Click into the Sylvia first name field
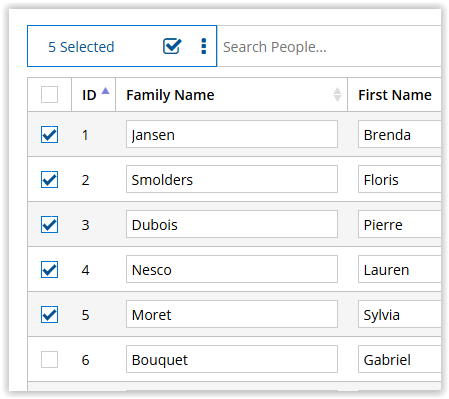This screenshot has height=399, width=449. click(x=400, y=314)
